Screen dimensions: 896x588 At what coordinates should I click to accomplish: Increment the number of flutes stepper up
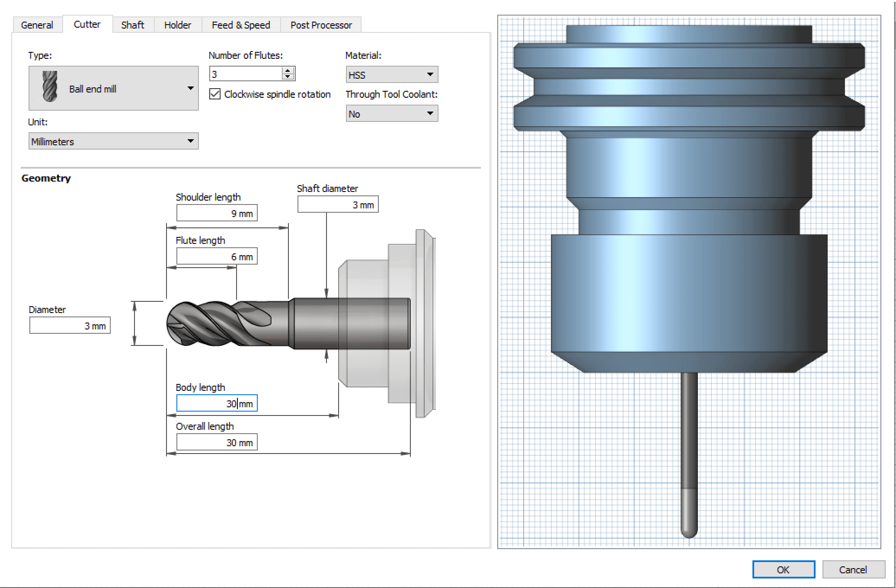pyautogui.click(x=288, y=70)
